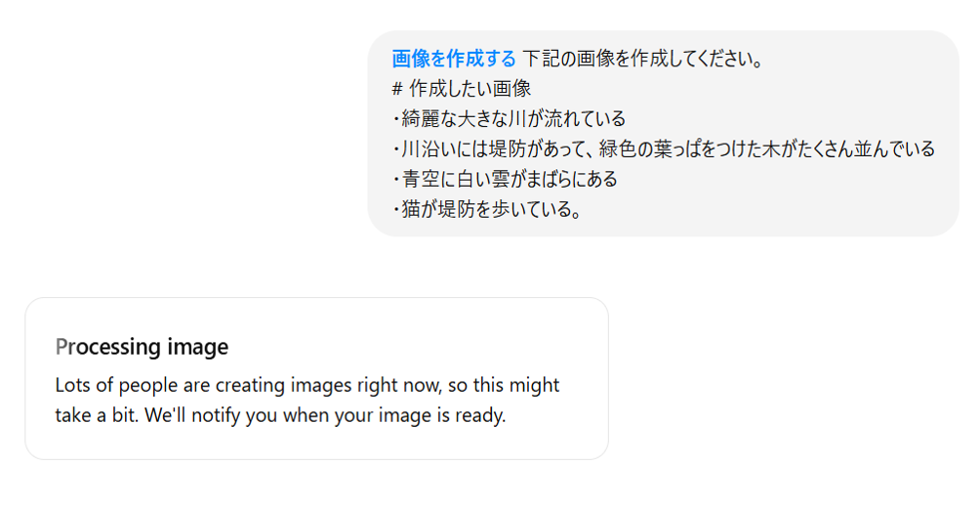The width and height of the screenshot is (980, 508).
Task: Click blank area of the gray prompt bubble
Action: click(x=812, y=200)
